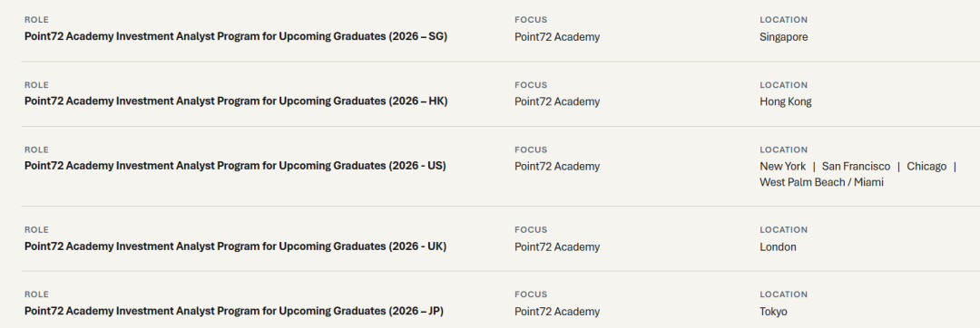The height and width of the screenshot is (328, 980).
Task: Select the Hong Kong location text
Action: point(786,101)
